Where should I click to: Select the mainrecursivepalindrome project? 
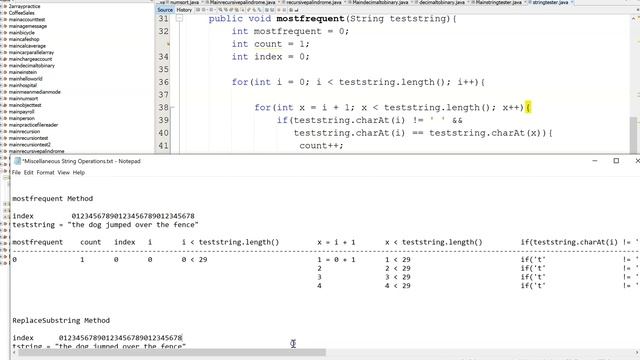(x=36, y=151)
